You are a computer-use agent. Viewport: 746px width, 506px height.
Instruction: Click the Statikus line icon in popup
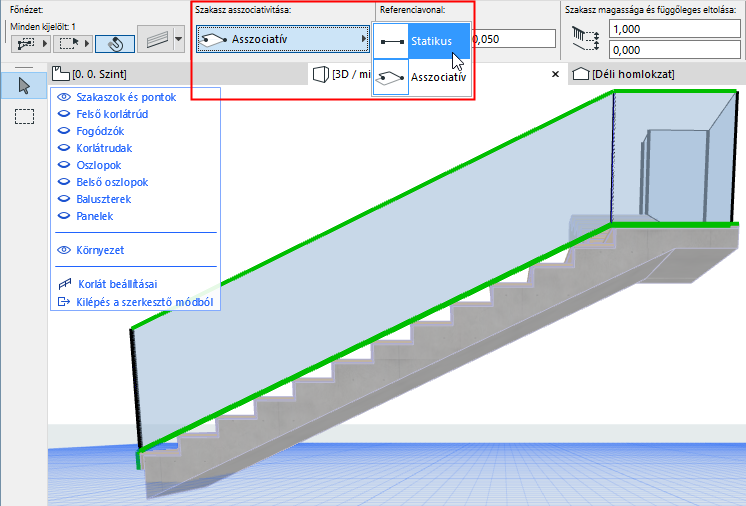[x=391, y=41]
